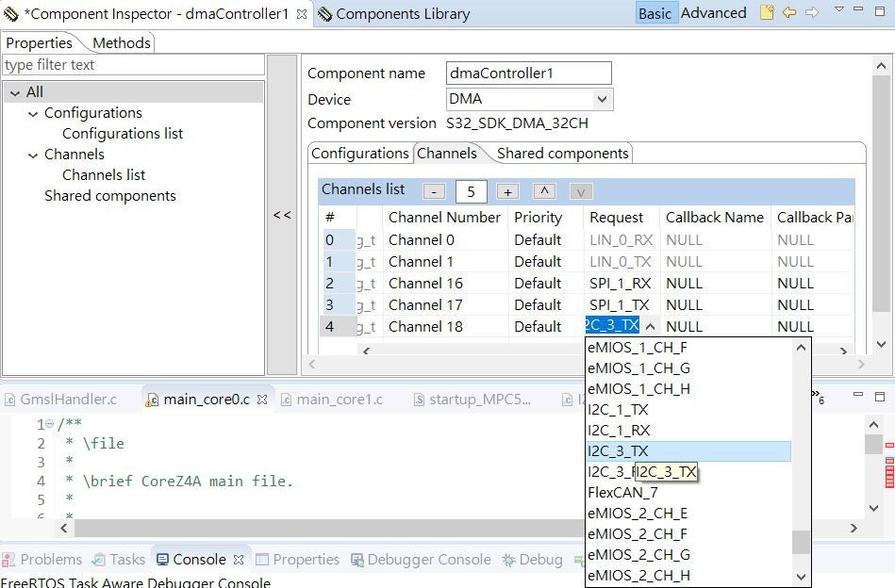Open the Debugger Console tab
895x588 pixels.
pos(429,560)
